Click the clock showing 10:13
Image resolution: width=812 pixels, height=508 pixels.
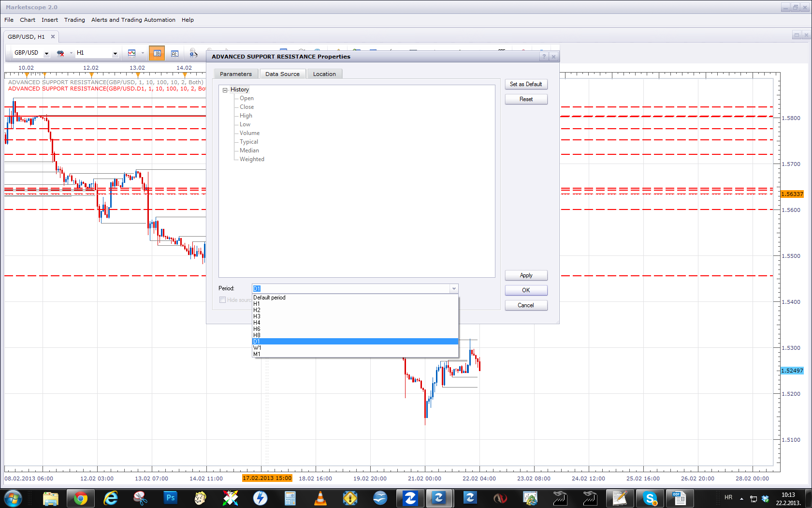pos(788,495)
